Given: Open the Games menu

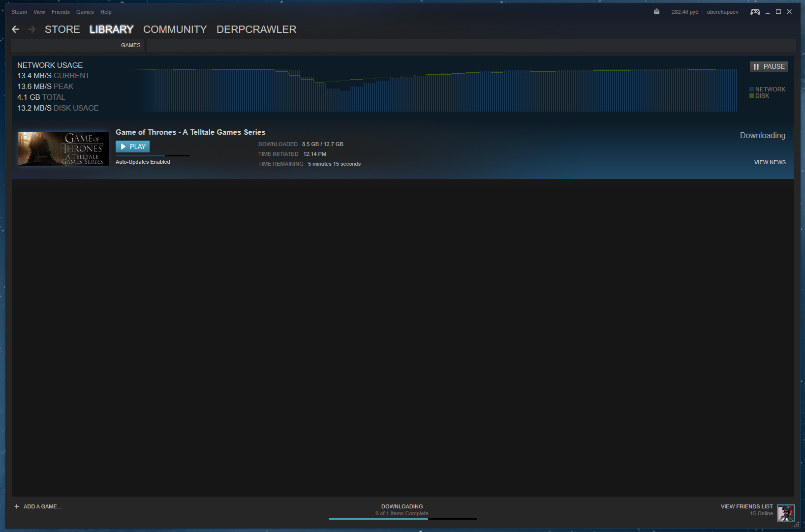Looking at the screenshot, I should coord(85,12).
